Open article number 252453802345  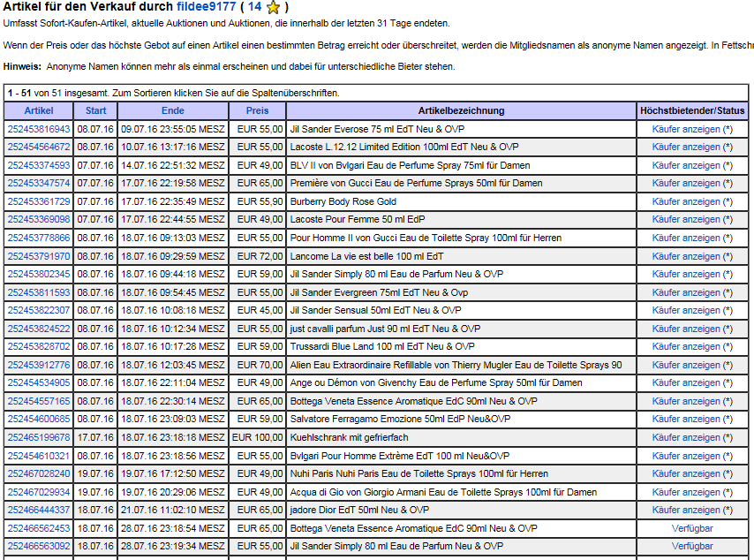[39, 274]
